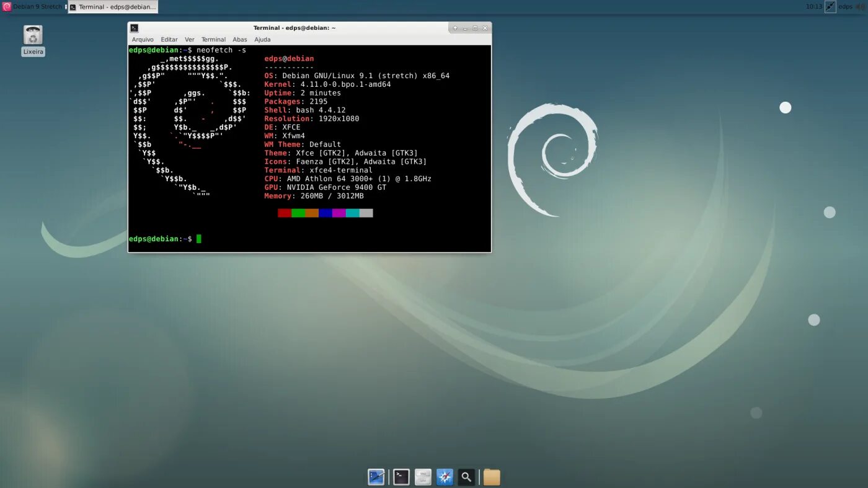
Task: Click the 'Theme: Xfce [GTK2], Adwaita [GTK3]' line
Action: click(341, 153)
